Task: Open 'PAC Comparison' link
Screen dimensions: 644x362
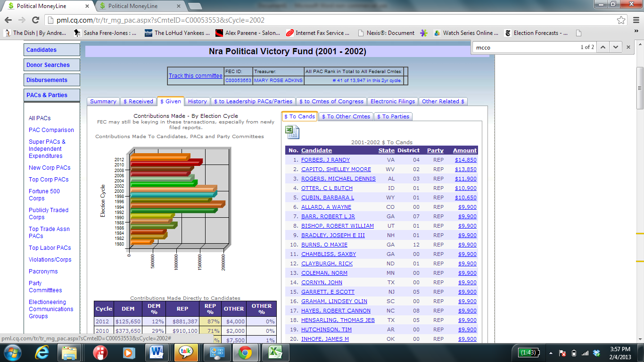Action: click(51, 130)
